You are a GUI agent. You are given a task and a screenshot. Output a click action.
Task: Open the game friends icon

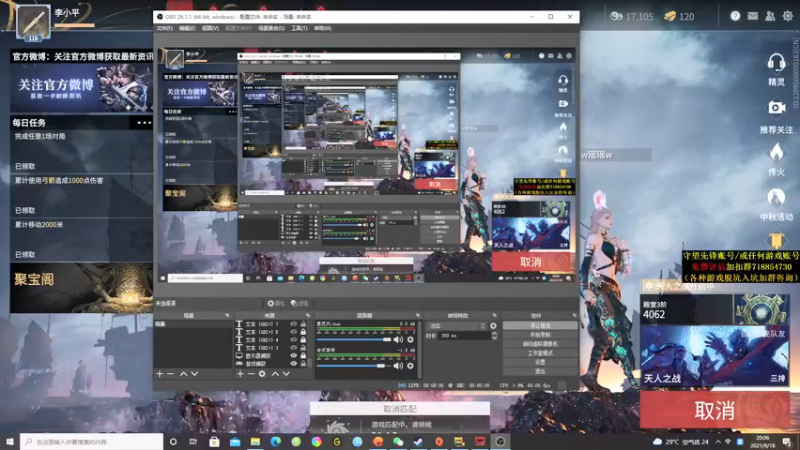(770, 16)
